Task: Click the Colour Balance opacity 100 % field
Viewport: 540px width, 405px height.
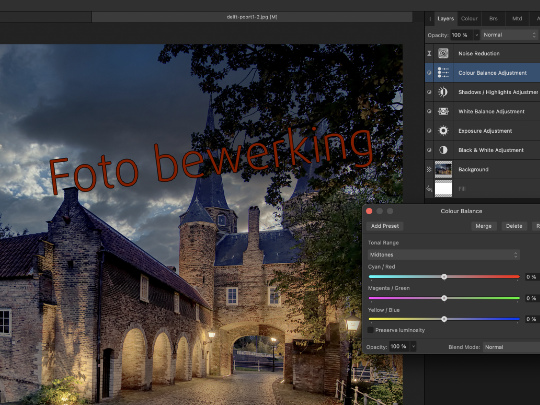Action: point(399,346)
